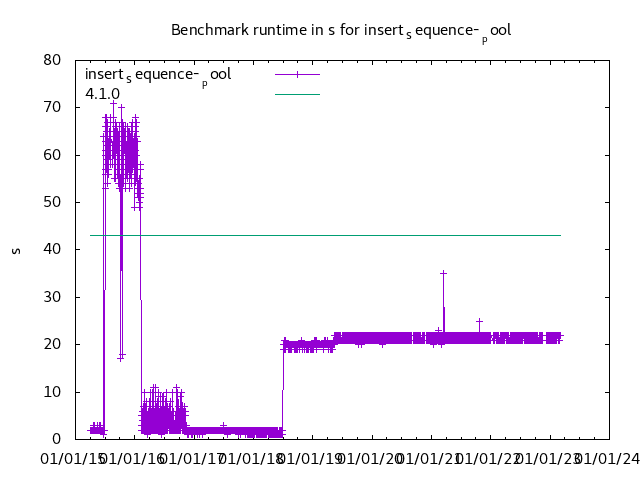Click the 80 tick on y-axis
This screenshot has width=640, height=480.
52,60
